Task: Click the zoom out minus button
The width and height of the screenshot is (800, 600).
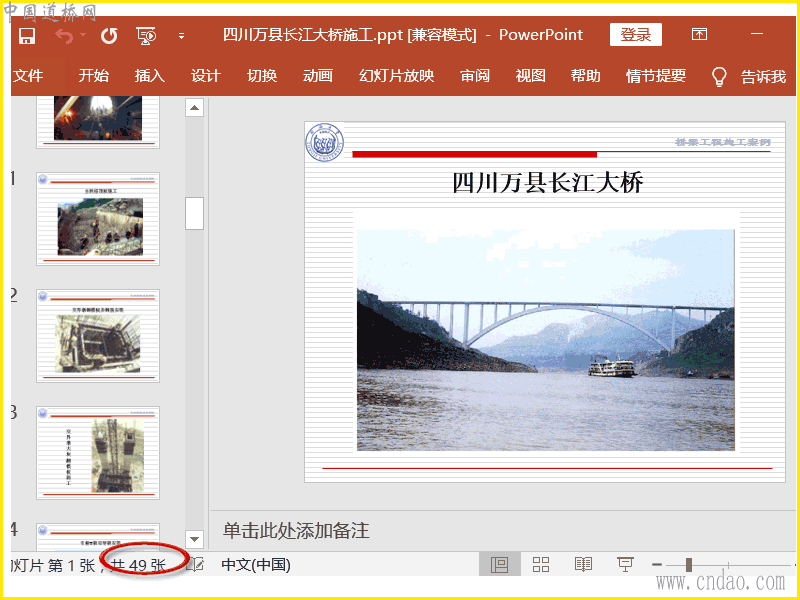Action: (x=657, y=564)
